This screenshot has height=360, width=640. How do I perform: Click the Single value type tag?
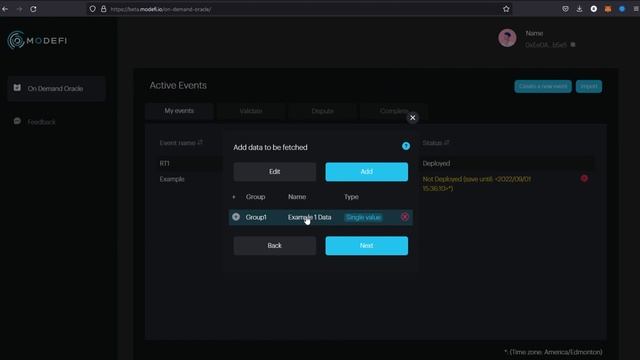(x=364, y=217)
